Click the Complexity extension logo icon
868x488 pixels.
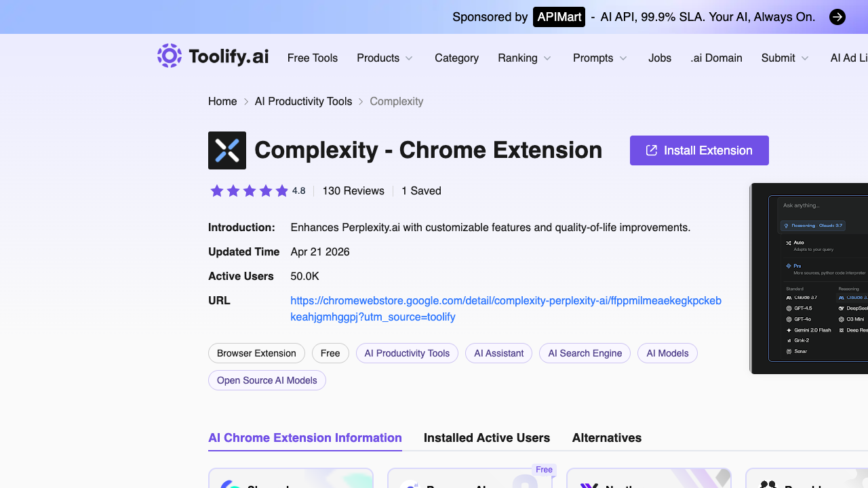tap(227, 150)
